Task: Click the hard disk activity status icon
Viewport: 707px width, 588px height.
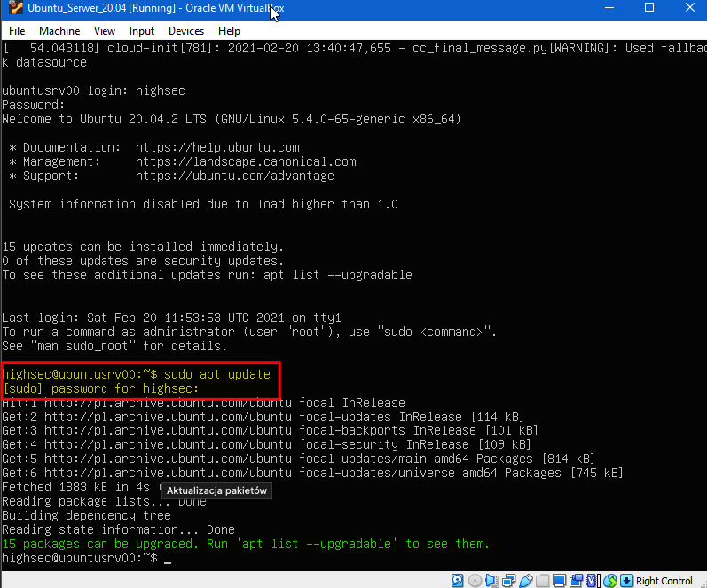Action: click(458, 581)
